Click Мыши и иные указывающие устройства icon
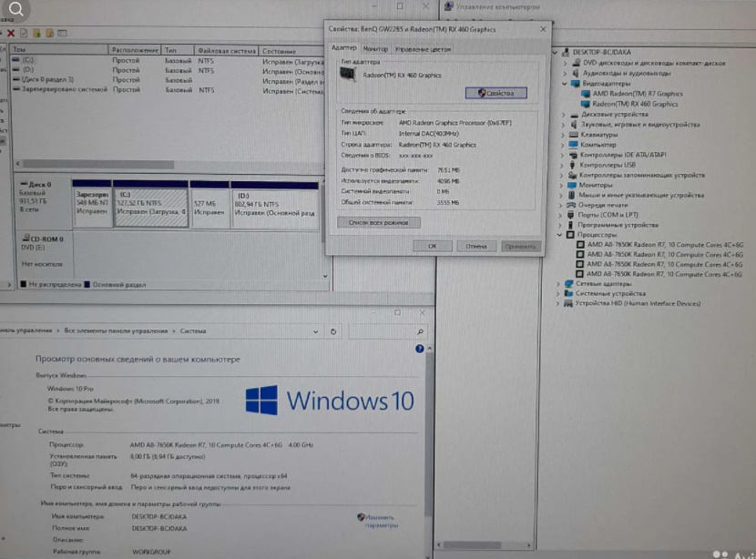The height and width of the screenshot is (559, 756). [x=571, y=195]
